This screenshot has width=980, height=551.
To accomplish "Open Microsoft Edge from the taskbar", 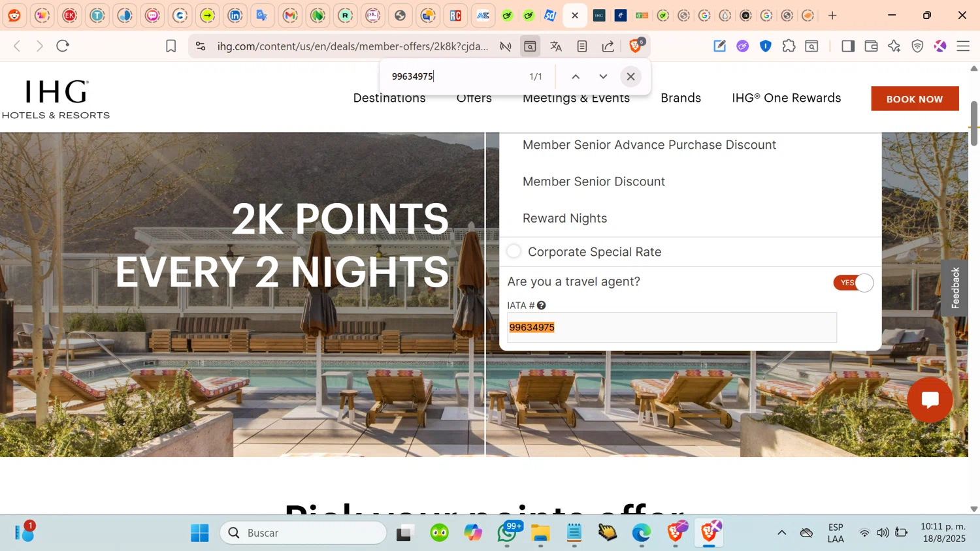I will point(642,533).
